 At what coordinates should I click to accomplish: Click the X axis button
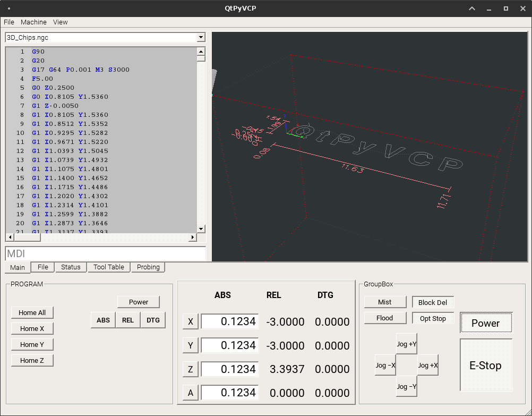[190, 321]
